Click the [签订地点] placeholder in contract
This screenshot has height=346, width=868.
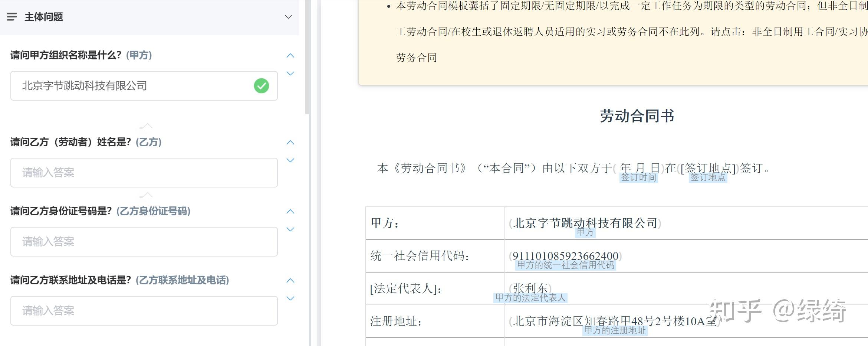click(708, 168)
